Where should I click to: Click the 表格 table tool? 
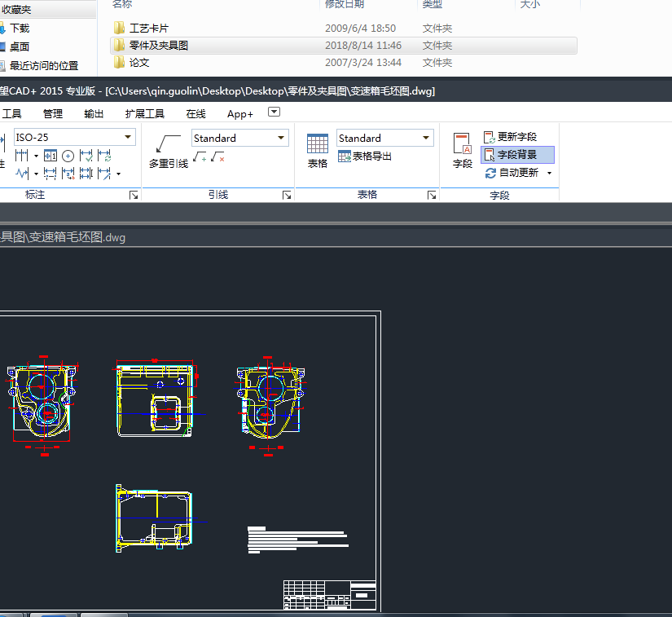coord(318,151)
